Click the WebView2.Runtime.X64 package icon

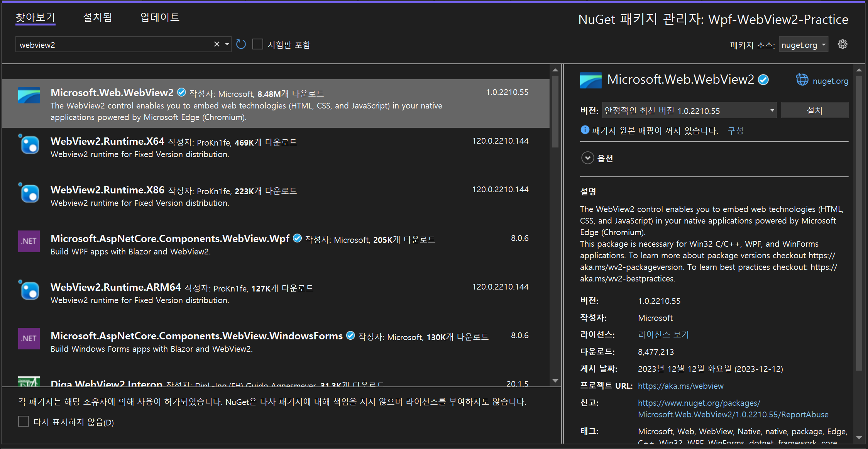(29, 145)
